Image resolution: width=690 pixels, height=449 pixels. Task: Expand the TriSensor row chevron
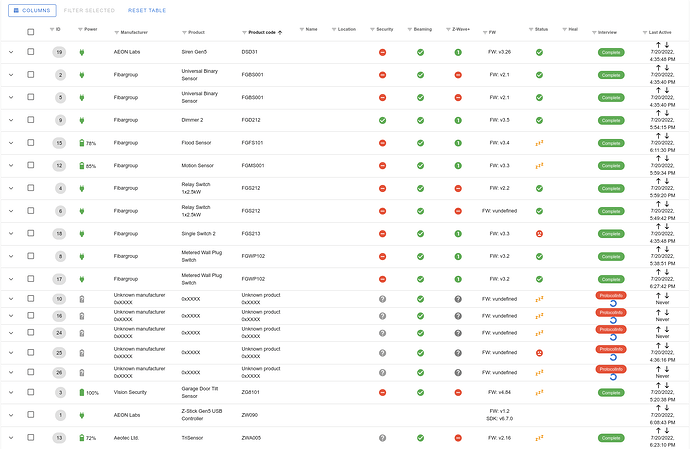click(11, 438)
